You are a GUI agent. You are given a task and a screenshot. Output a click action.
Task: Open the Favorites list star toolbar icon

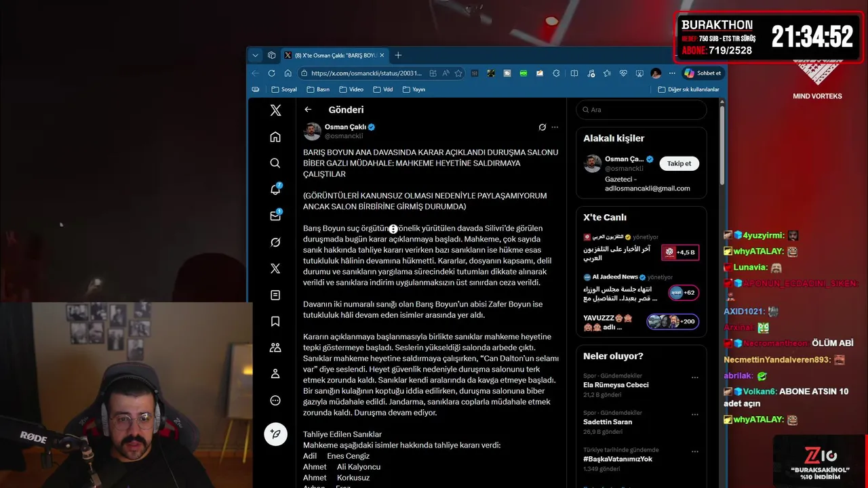click(607, 73)
